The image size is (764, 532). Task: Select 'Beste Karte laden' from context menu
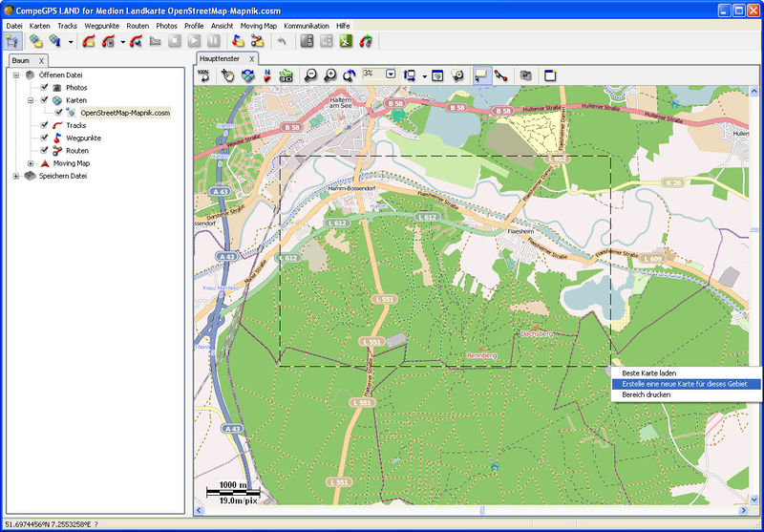(x=649, y=372)
